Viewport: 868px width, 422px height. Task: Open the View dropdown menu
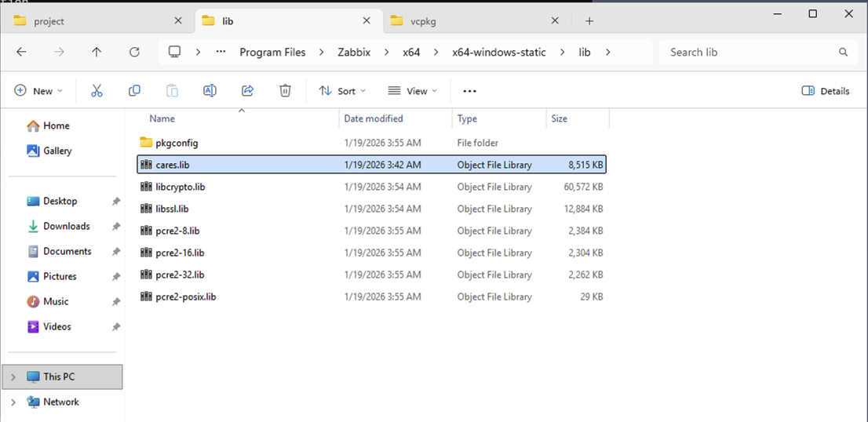[x=412, y=91]
